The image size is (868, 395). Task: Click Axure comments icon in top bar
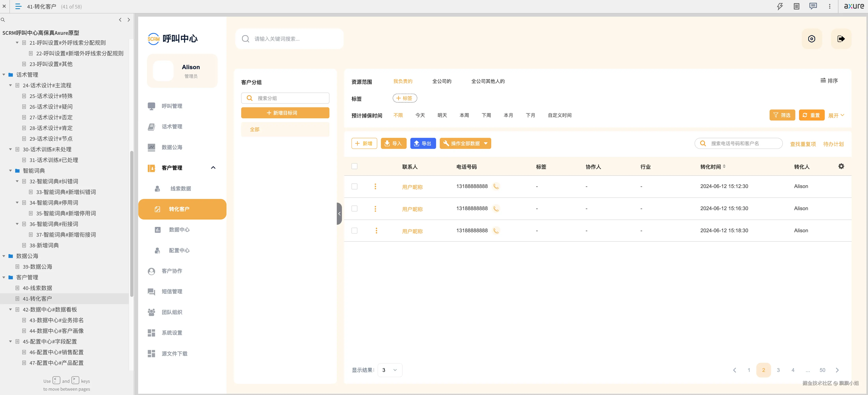[813, 6]
